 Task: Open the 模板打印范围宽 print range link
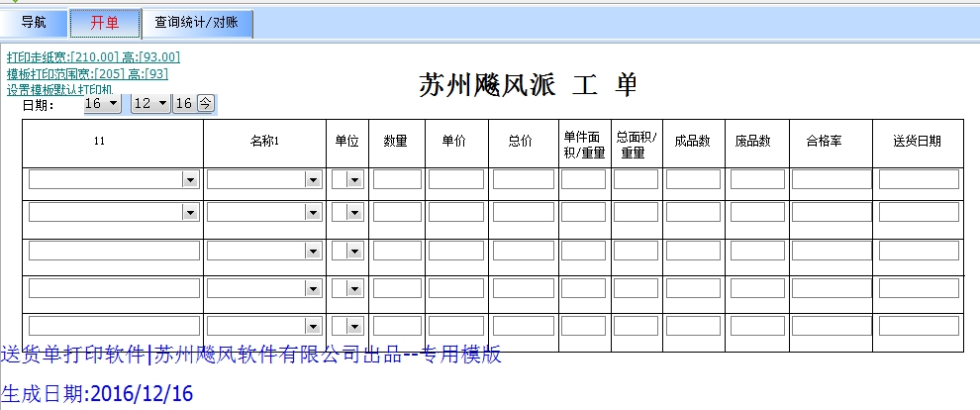point(87,73)
